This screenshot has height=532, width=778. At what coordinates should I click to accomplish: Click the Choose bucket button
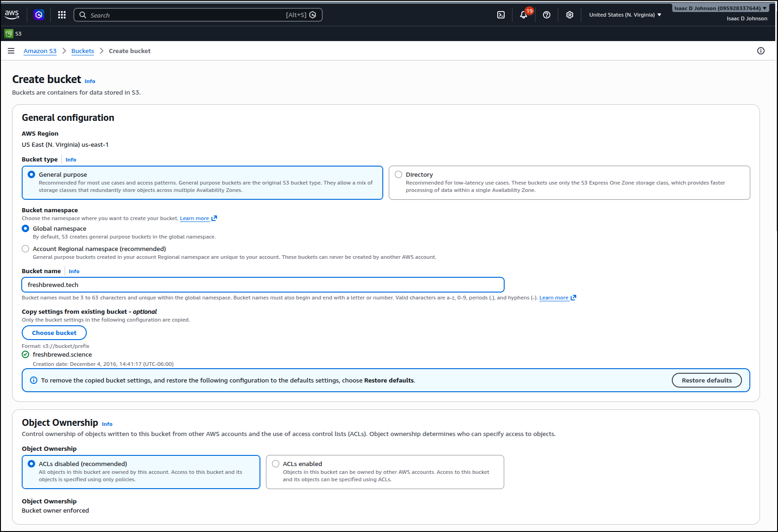pyautogui.click(x=54, y=333)
